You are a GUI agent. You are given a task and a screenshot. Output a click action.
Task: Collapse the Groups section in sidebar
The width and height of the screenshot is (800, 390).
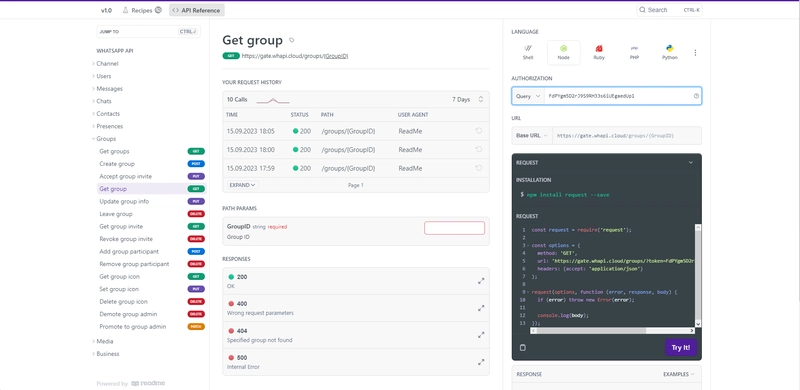tap(106, 139)
